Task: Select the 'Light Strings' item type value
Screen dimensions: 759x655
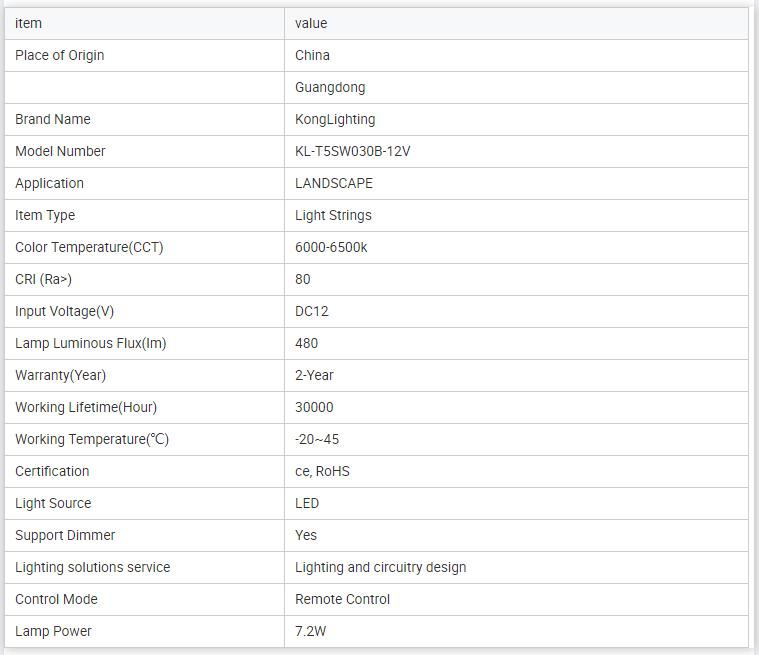Action: point(333,215)
